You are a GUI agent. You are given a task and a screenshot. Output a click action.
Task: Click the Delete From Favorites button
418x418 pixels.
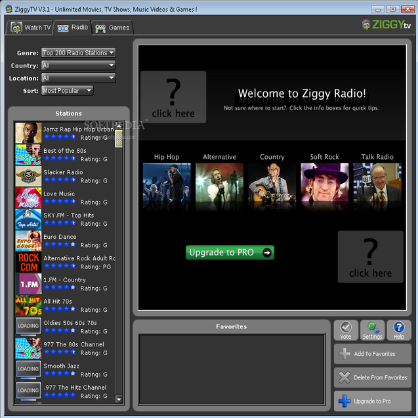point(372,377)
